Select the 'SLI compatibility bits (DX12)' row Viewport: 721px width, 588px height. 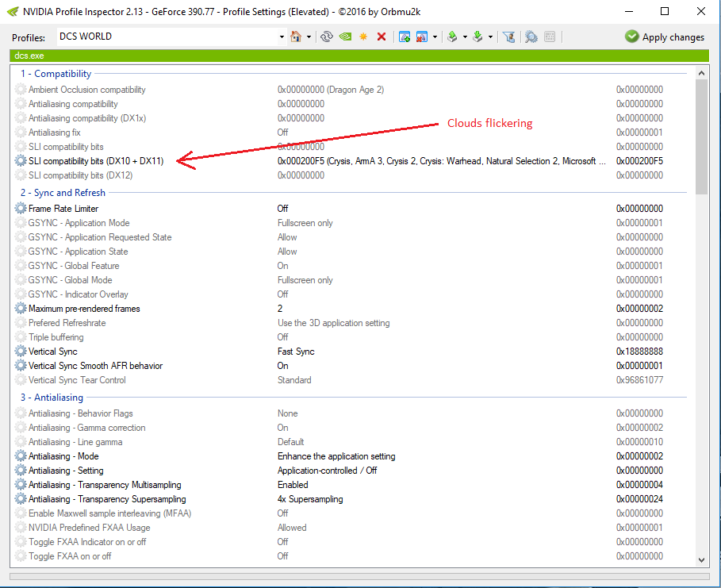pos(351,175)
